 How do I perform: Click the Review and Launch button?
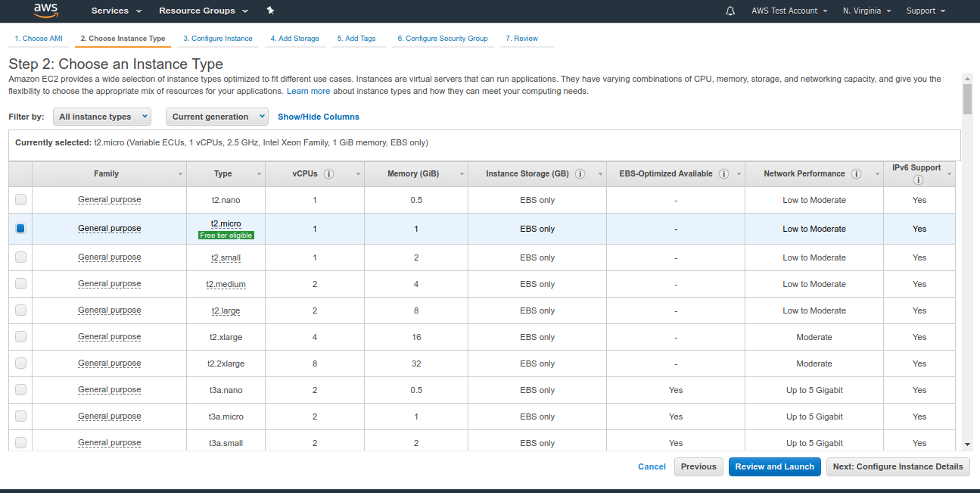click(x=774, y=466)
